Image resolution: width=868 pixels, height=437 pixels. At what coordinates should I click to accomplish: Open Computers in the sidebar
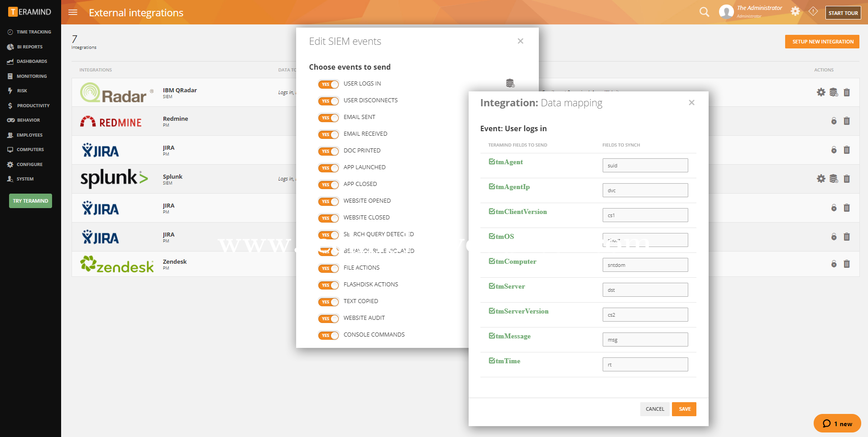click(26, 150)
